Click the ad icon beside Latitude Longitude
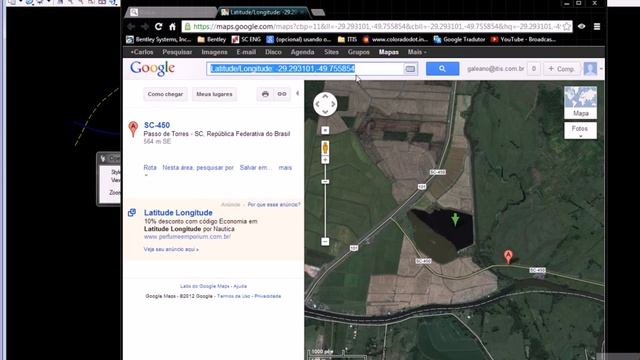Viewport: 640px width, 360px height. [132, 213]
